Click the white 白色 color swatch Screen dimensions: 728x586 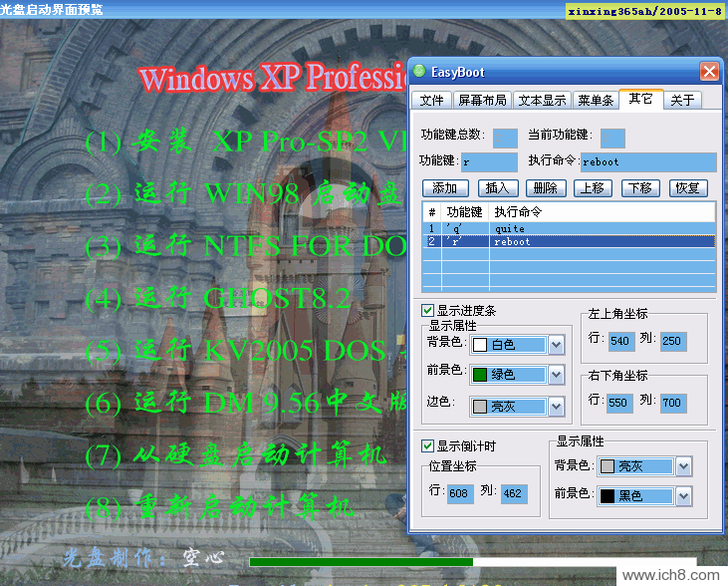[x=480, y=345]
